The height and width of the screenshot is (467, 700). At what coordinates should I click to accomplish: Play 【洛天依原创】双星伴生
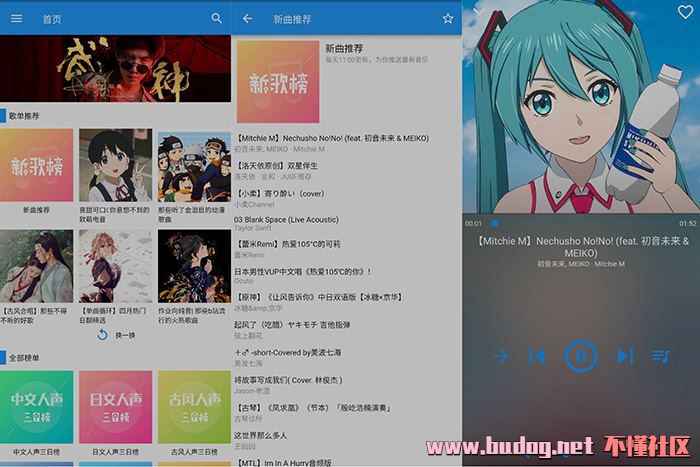click(346, 171)
